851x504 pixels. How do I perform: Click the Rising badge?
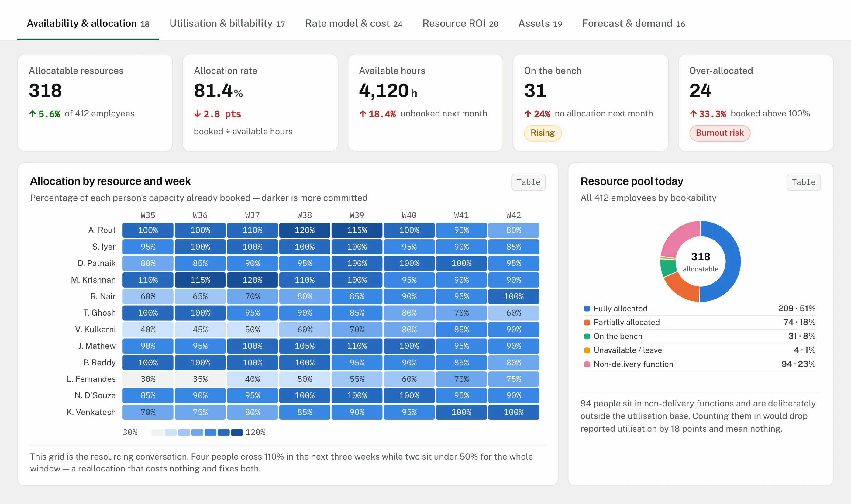coord(542,133)
